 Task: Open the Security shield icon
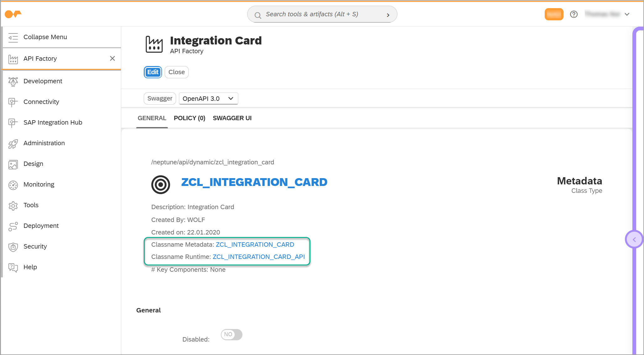click(13, 247)
